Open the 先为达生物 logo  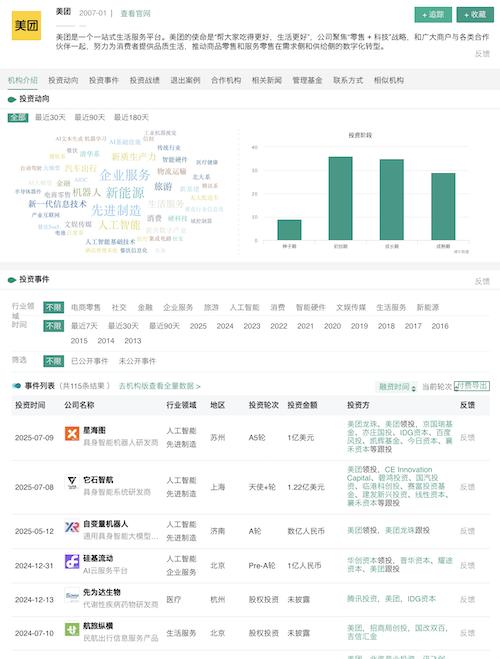point(72,596)
